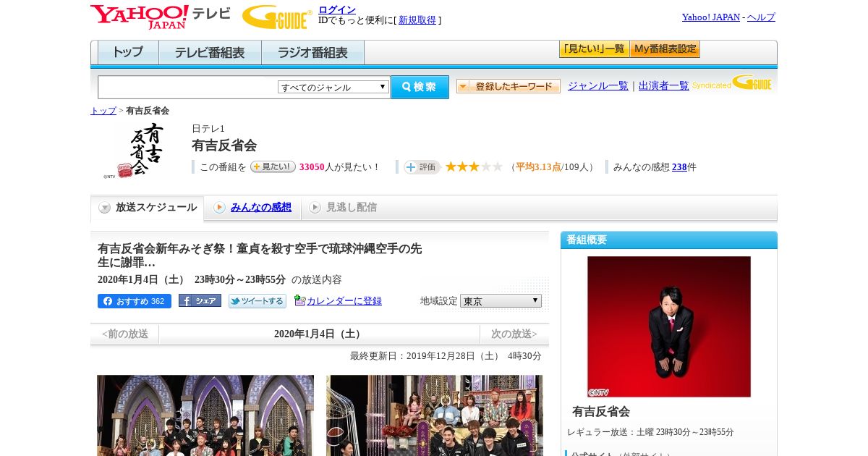Click the 番組概要 panel header
Viewport: 868px width, 456px height.
669,240
